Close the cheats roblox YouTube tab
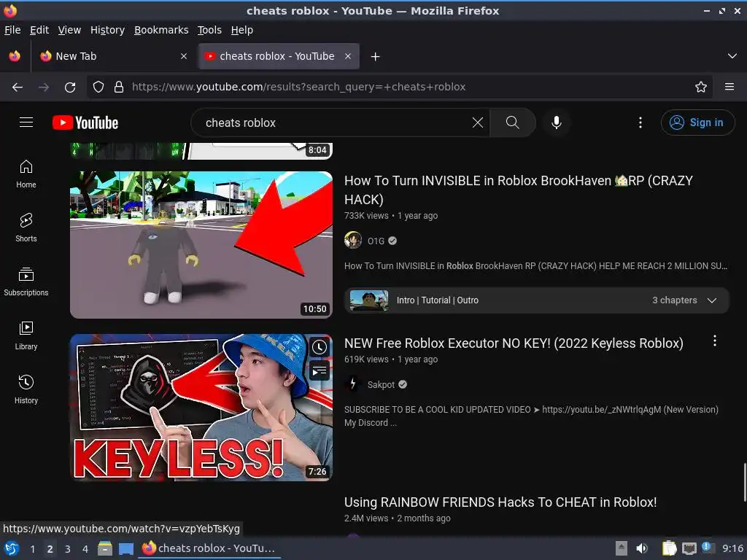747x560 pixels. (348, 56)
